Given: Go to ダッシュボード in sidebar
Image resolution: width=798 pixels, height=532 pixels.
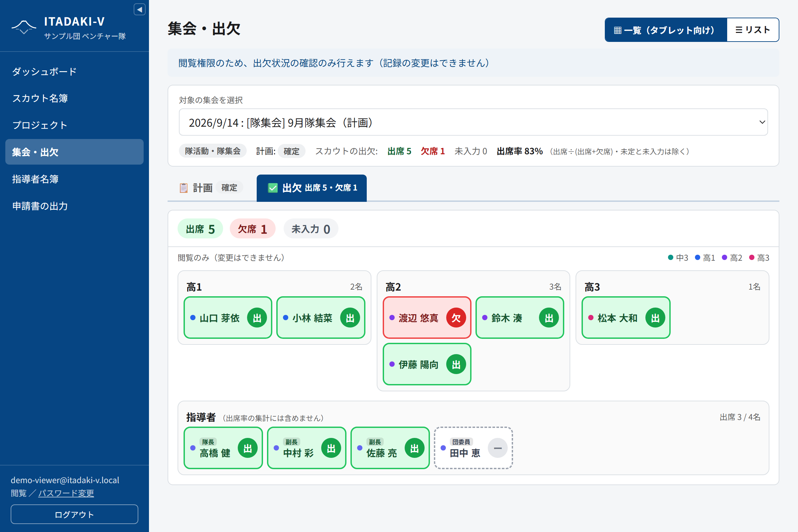Looking at the screenshot, I should click(74, 71).
